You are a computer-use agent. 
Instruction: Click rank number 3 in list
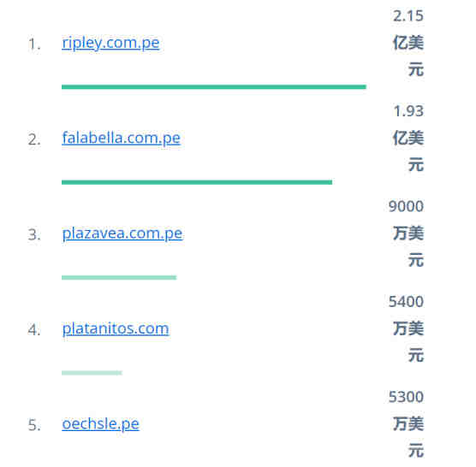(34, 234)
